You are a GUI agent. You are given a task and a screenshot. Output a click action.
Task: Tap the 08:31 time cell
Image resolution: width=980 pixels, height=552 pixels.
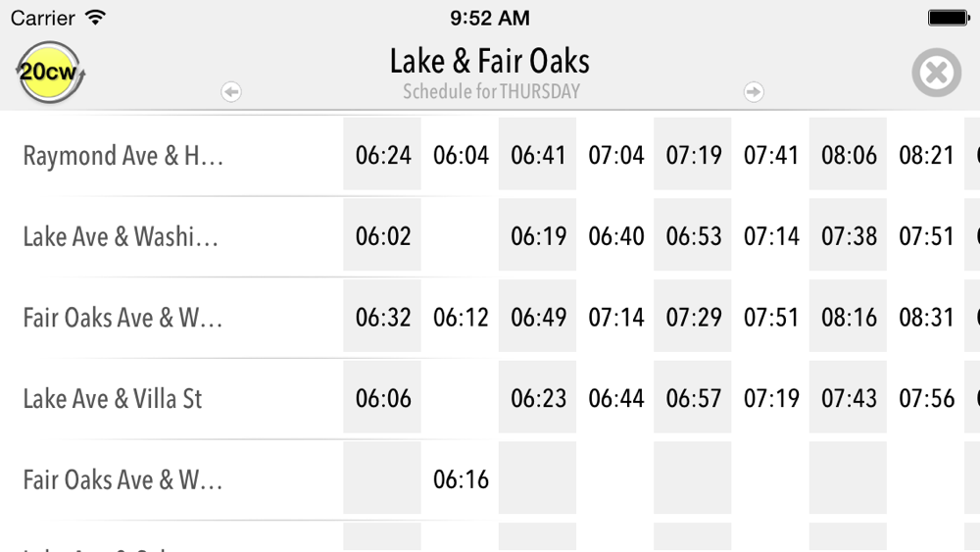pos(926,317)
